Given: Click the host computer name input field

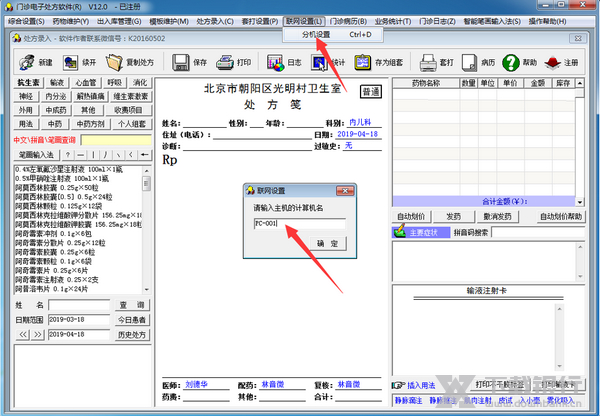Looking at the screenshot, I should pyautogui.click(x=299, y=224).
